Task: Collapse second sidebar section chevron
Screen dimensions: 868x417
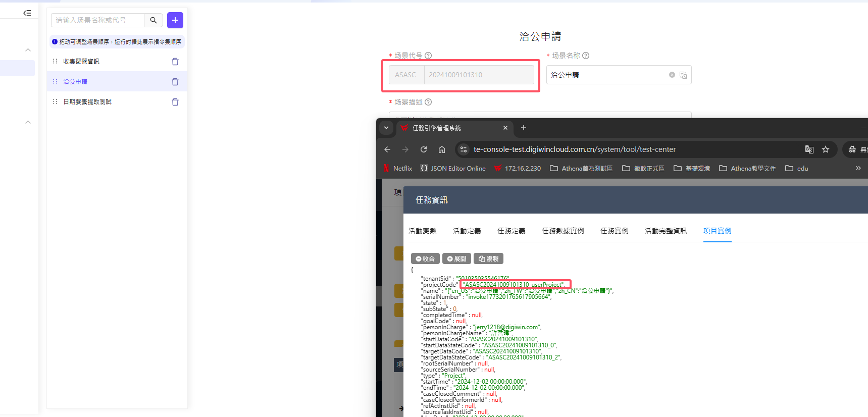Action: [28, 122]
